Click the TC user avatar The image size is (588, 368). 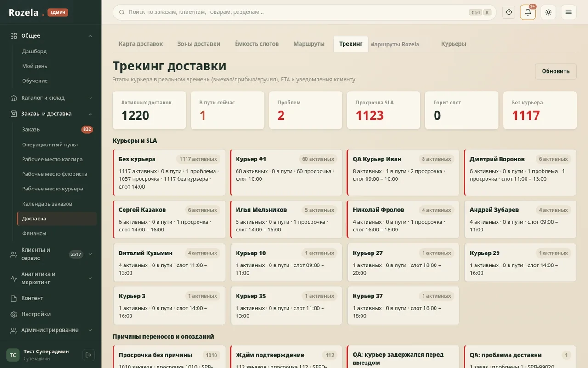(13, 355)
